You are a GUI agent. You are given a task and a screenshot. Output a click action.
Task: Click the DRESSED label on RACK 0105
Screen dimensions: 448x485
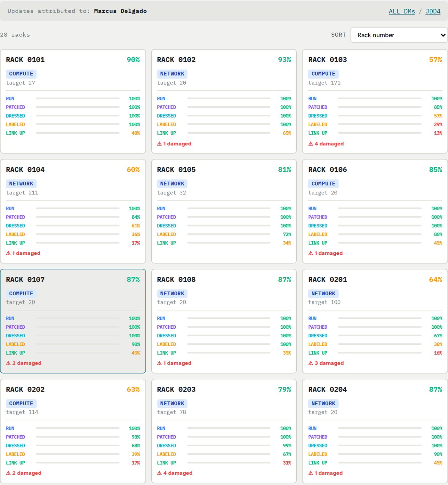coord(166,226)
